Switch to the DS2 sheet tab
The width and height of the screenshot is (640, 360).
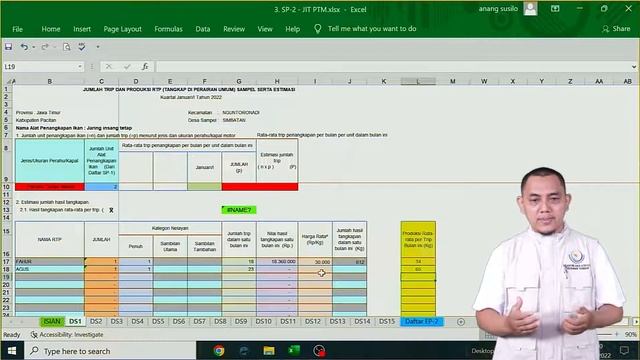click(96, 322)
